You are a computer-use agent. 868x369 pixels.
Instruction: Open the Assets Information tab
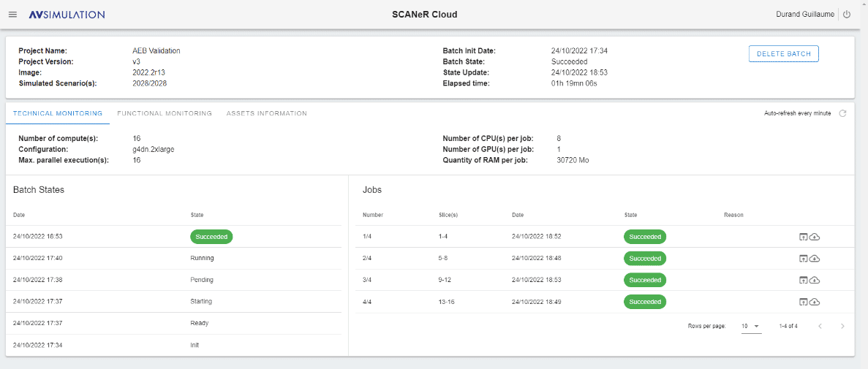click(x=266, y=113)
